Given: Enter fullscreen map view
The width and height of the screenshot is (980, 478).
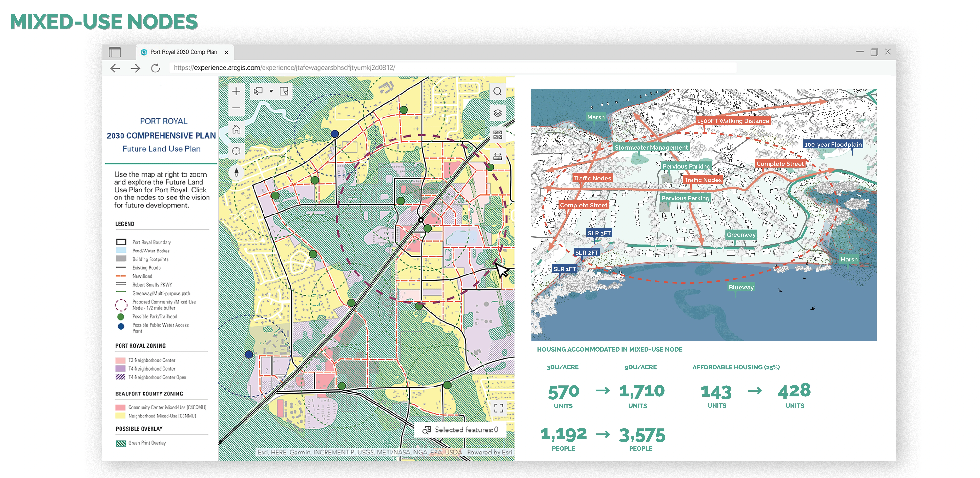Looking at the screenshot, I should tap(498, 408).
